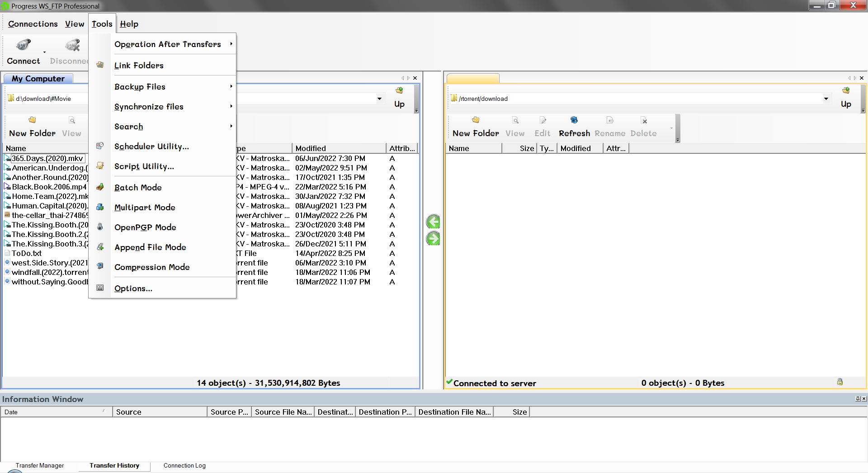Select the My Computer tab

pyautogui.click(x=38, y=79)
